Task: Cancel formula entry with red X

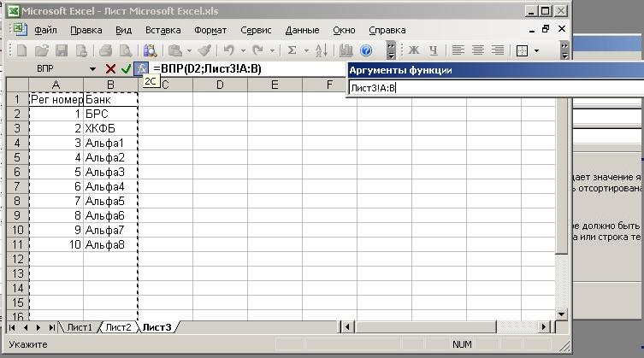Action: click(110, 68)
